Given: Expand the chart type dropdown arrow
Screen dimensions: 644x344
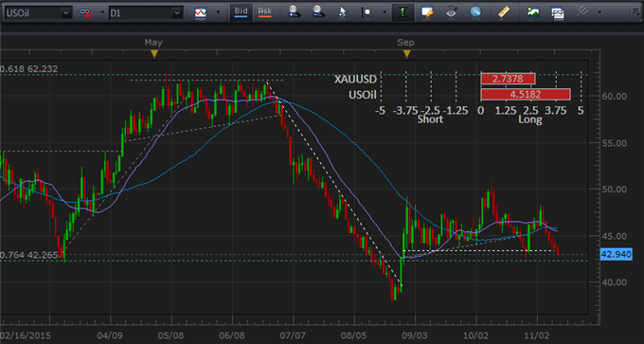Looking at the screenshot, I should coord(218,12).
